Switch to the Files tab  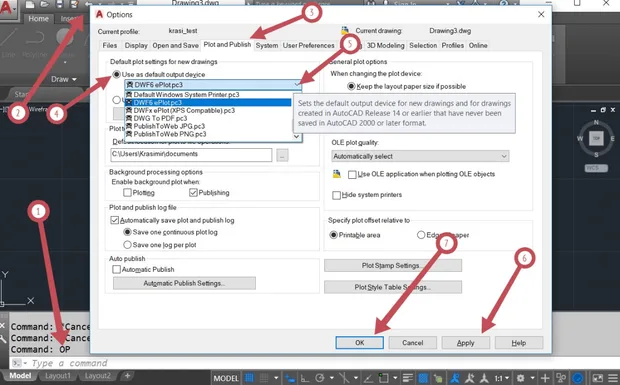coord(110,45)
